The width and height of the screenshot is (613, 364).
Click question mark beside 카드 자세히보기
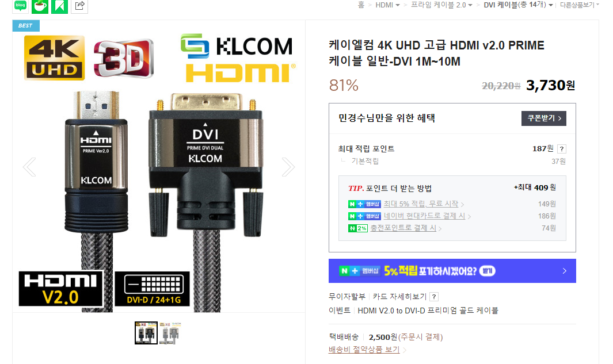tap(433, 297)
